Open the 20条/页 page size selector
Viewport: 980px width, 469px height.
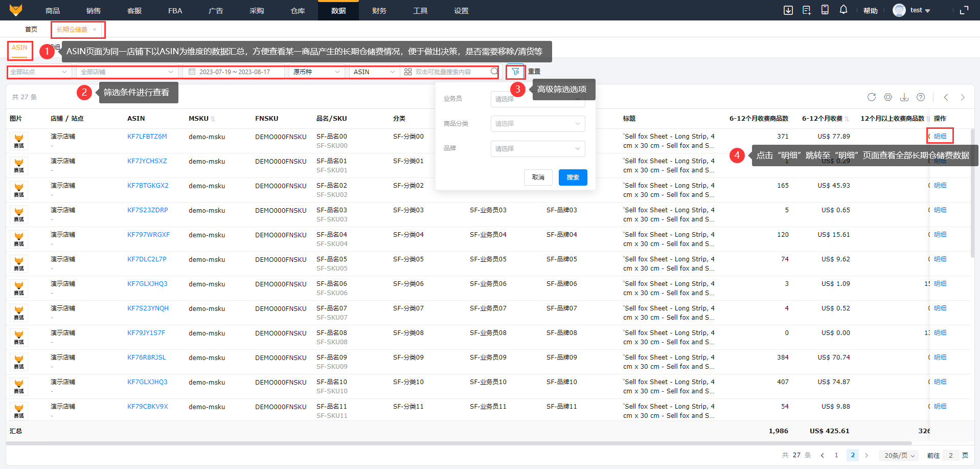pos(899,455)
